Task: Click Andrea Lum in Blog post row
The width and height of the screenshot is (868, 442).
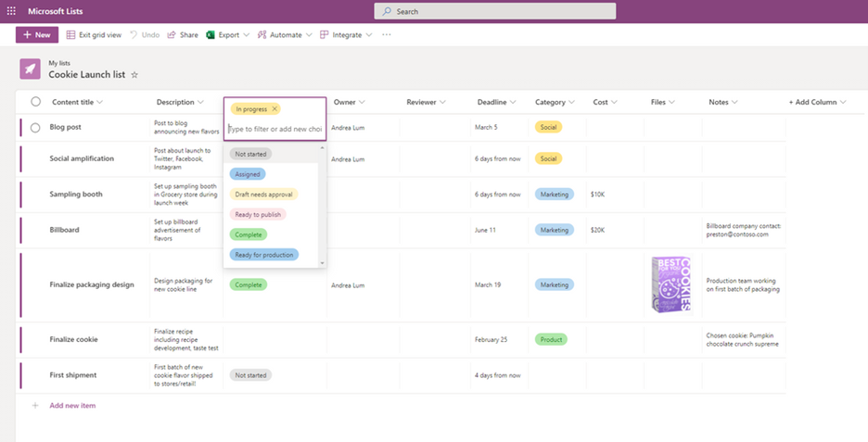Action: 348,128
